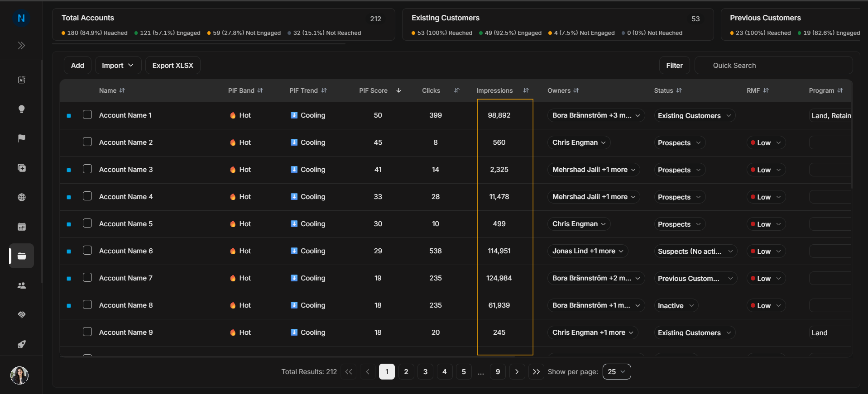Go to page 2
868x394 pixels.
pyautogui.click(x=406, y=372)
